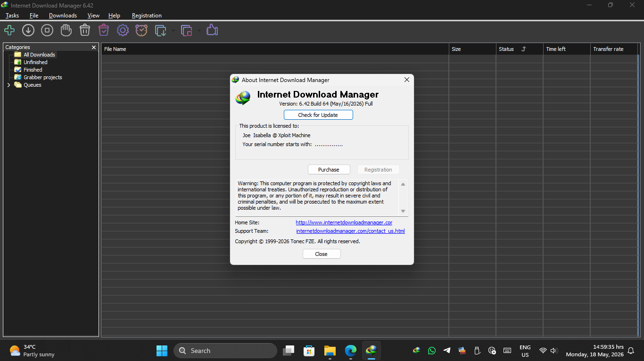The height and width of the screenshot is (361, 644).
Task: Click the Wi-Fi network tray icon
Action: [543, 351]
